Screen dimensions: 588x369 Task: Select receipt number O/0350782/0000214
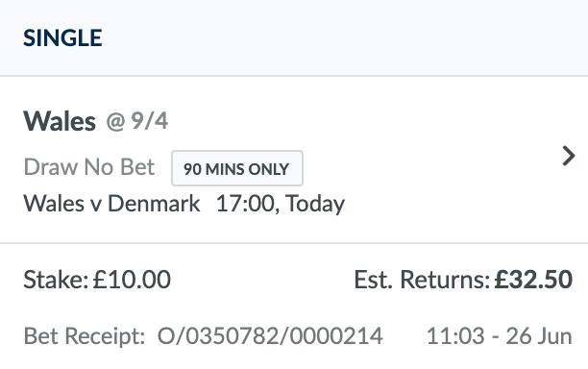[x=270, y=336]
